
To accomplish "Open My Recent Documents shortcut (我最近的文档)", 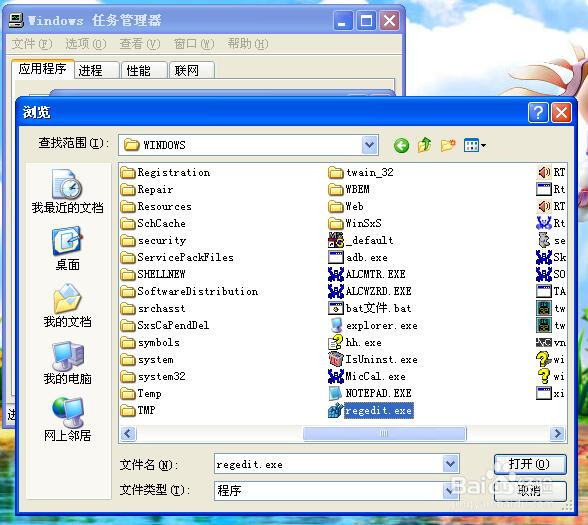I will (67, 191).
